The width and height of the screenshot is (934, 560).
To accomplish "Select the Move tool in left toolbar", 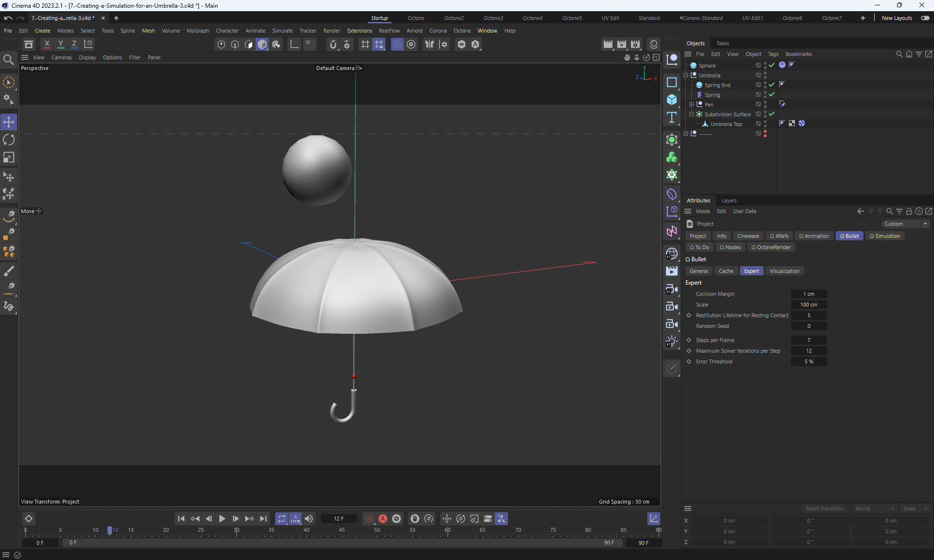I will click(9, 122).
